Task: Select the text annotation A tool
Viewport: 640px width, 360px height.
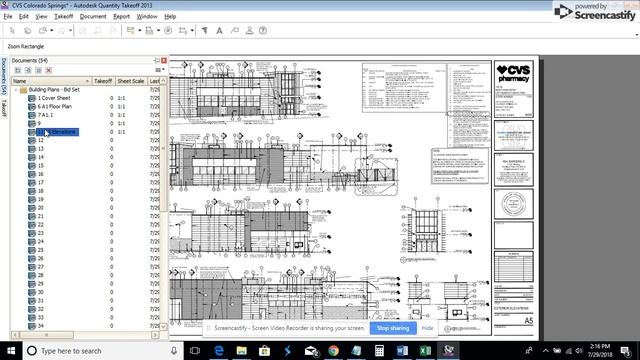Action: (219, 31)
